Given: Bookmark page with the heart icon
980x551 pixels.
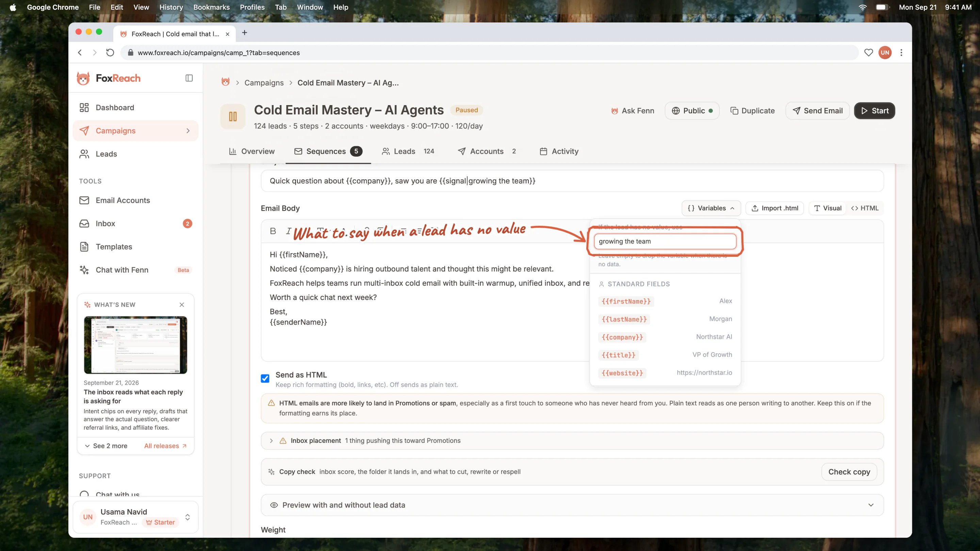Looking at the screenshot, I should pos(868,53).
